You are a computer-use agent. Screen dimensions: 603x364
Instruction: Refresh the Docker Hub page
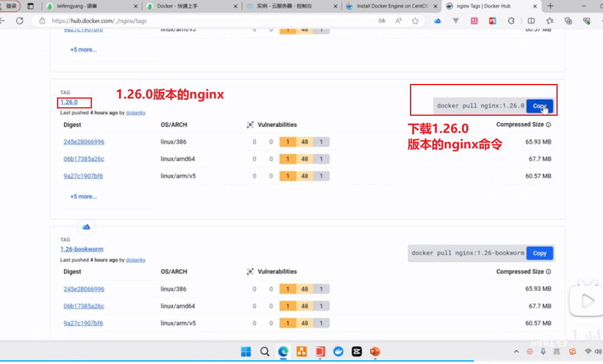(x=19, y=21)
